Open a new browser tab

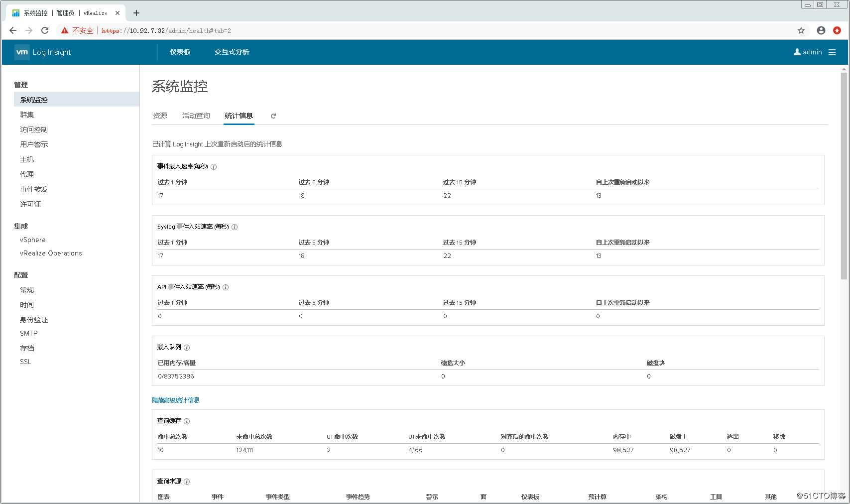[x=136, y=13]
